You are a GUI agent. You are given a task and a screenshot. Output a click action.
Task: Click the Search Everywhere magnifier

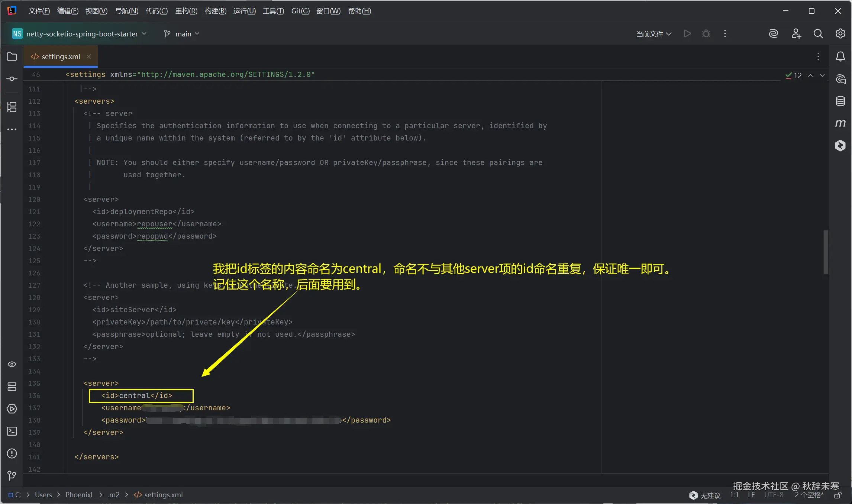[x=818, y=34]
